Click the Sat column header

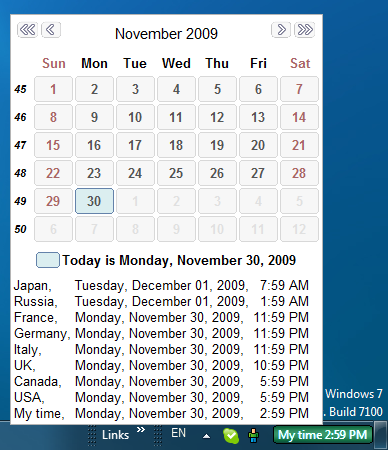(300, 63)
